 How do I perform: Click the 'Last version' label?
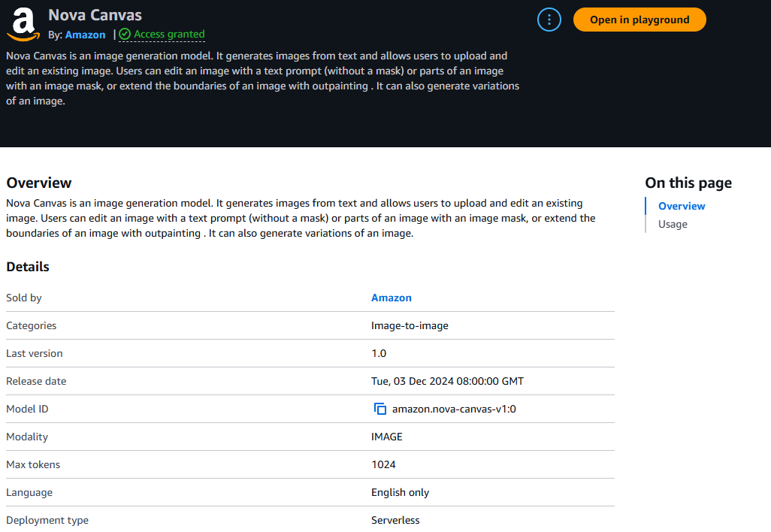click(35, 353)
